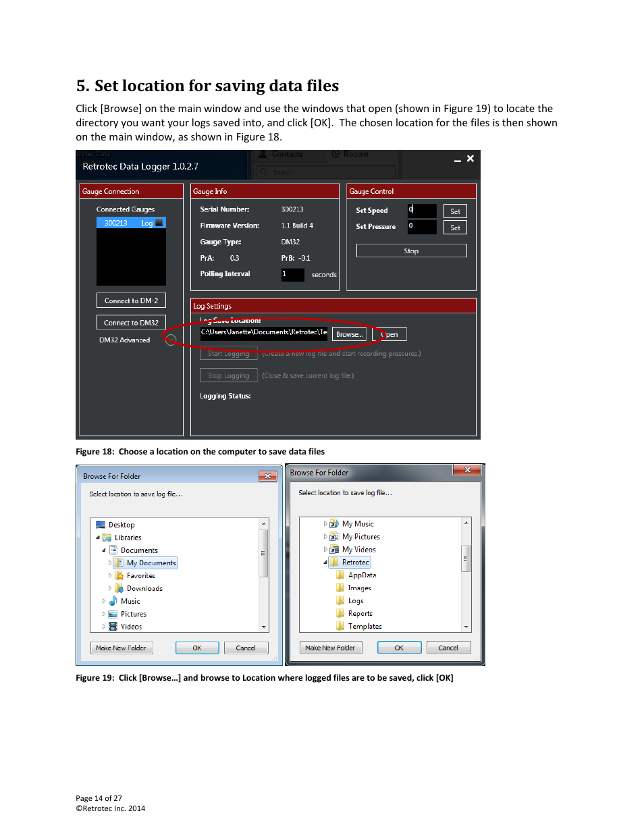Expand the My Videos node in right dialog
The image size is (644, 834).
325,549
